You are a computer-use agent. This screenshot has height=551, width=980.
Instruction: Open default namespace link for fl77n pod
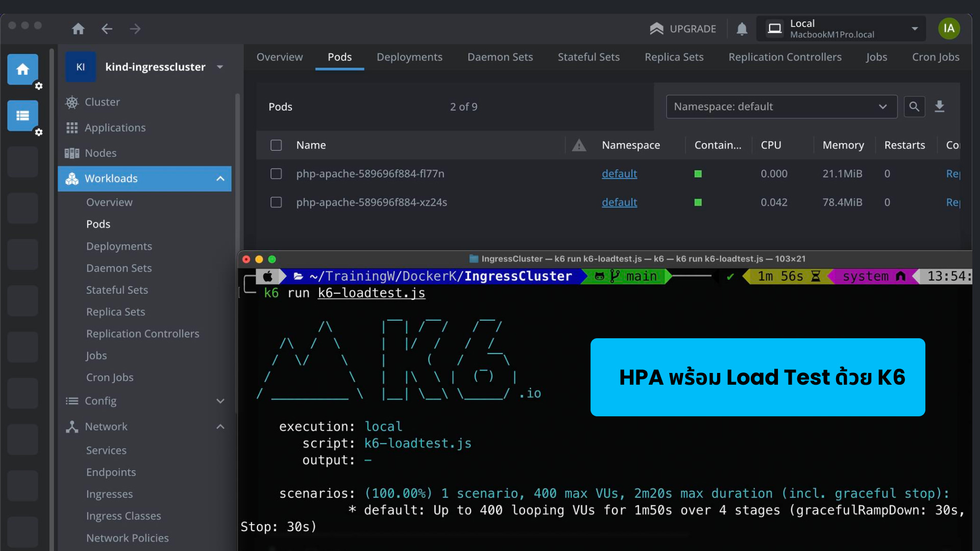[x=619, y=174]
